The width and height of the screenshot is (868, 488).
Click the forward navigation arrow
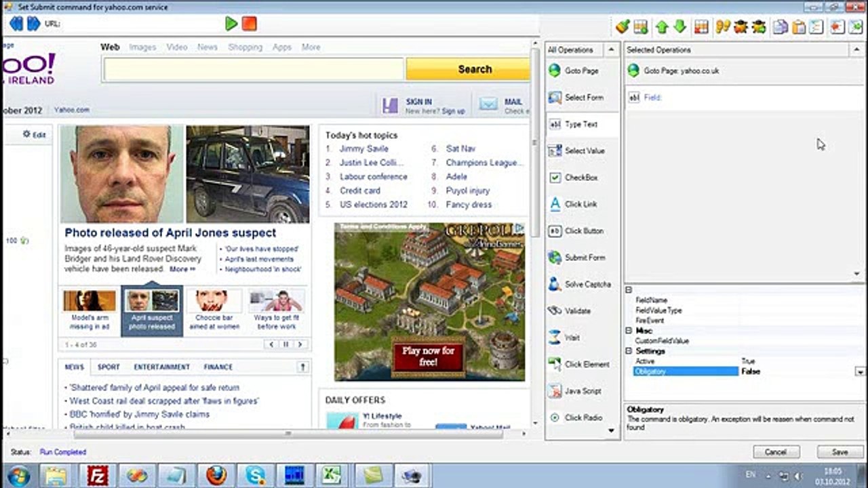coord(33,24)
